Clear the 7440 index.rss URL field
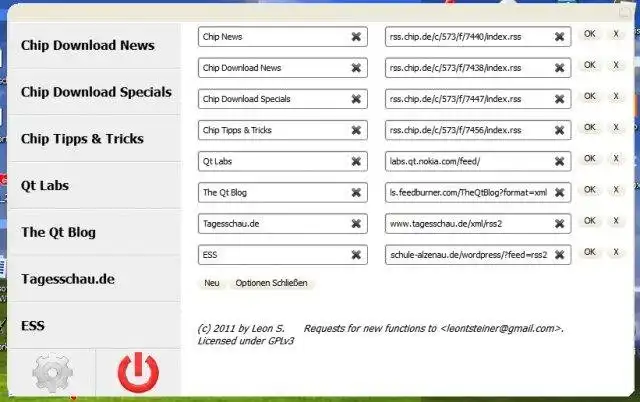Screen dimensions: 640x402 (559, 37)
